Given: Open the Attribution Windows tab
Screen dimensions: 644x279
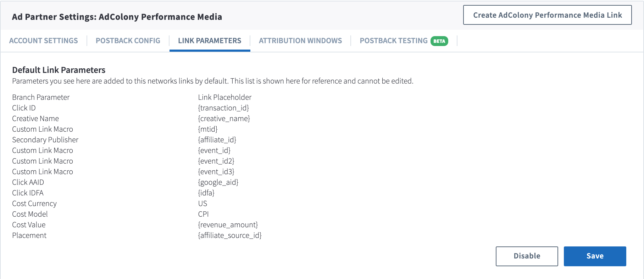Looking at the screenshot, I should point(300,41).
